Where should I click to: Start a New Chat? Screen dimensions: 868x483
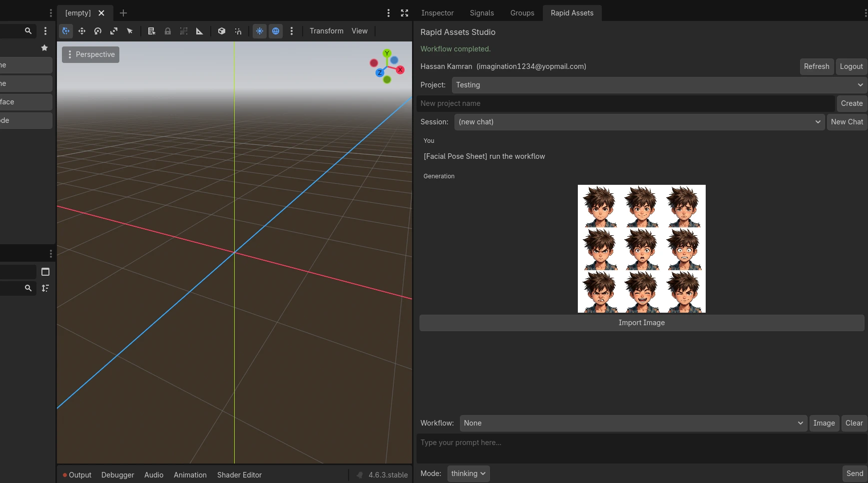[847, 122]
